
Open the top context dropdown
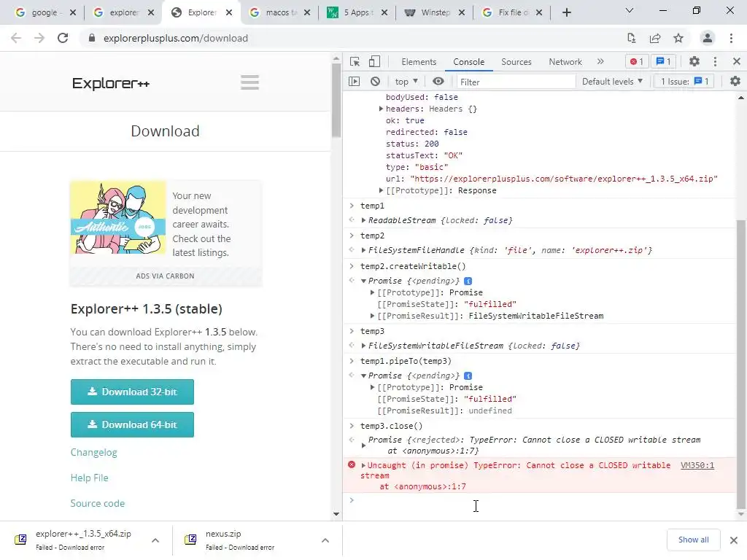(406, 82)
